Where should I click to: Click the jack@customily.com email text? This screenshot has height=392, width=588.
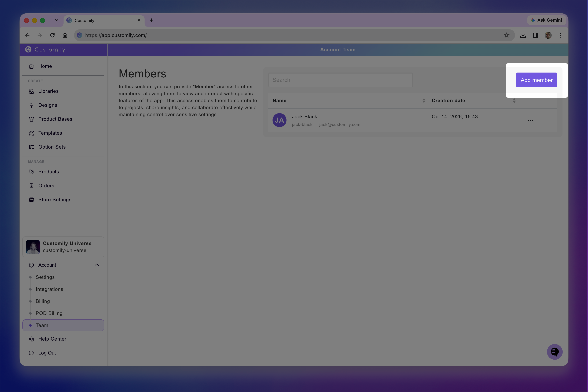point(340,125)
